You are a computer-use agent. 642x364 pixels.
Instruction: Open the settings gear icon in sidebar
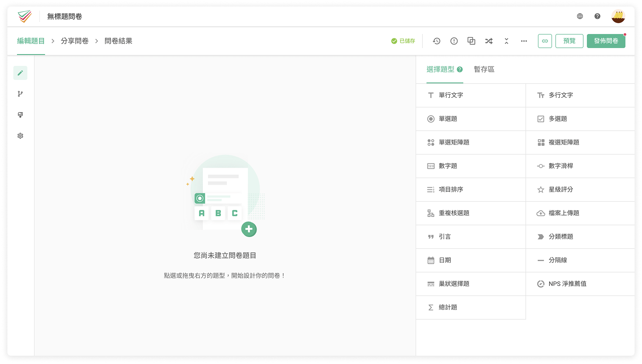(x=21, y=136)
